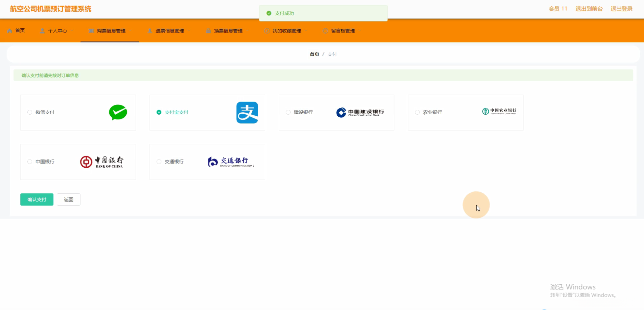
Task: Click the green WeChat Pay logo
Action: click(x=118, y=112)
